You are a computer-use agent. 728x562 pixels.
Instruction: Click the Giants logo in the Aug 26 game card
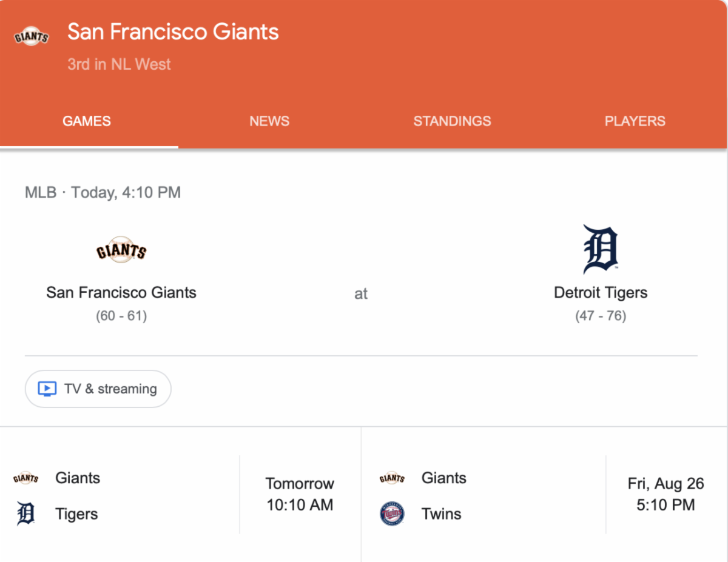pyautogui.click(x=392, y=478)
